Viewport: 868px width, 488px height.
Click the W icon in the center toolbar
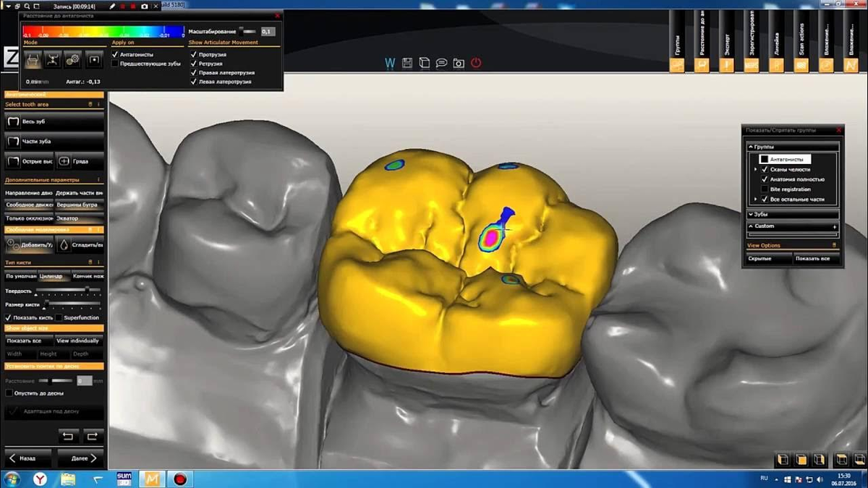tap(390, 64)
